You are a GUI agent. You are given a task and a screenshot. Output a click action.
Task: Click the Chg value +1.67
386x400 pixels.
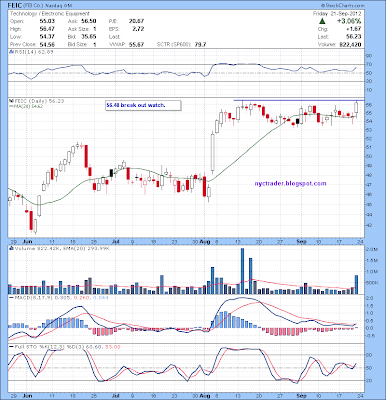click(354, 29)
